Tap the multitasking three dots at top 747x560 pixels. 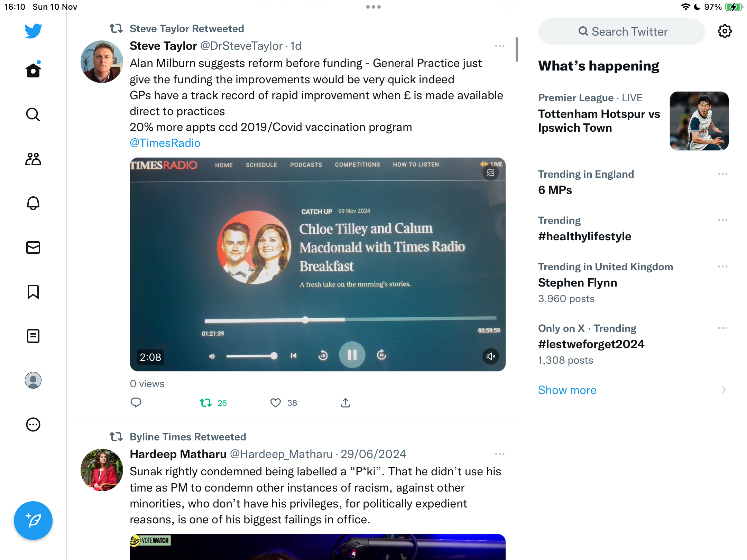[x=373, y=7]
